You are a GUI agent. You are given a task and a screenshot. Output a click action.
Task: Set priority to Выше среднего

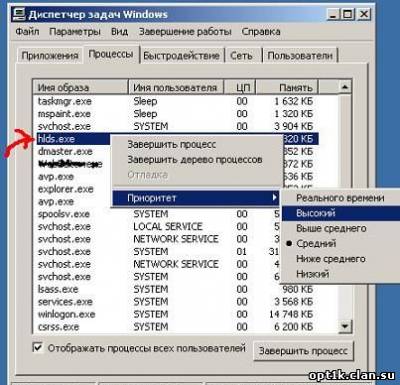(x=340, y=228)
